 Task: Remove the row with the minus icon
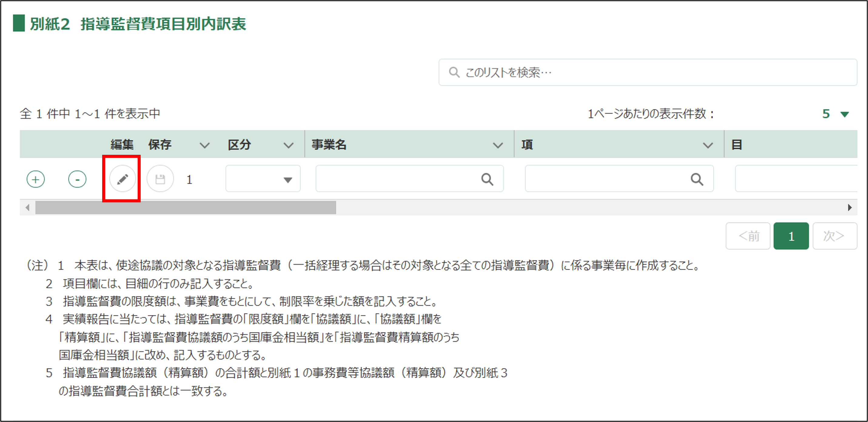(77, 179)
